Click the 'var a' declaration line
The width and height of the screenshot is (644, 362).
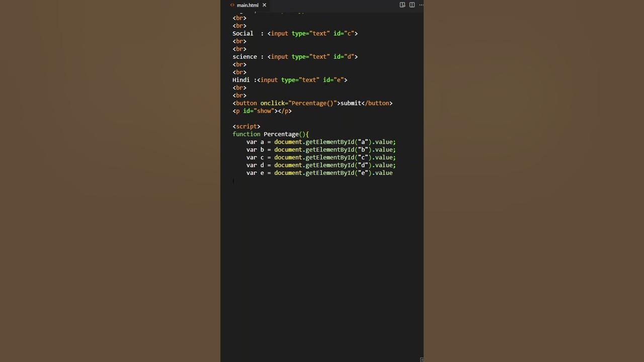321,142
